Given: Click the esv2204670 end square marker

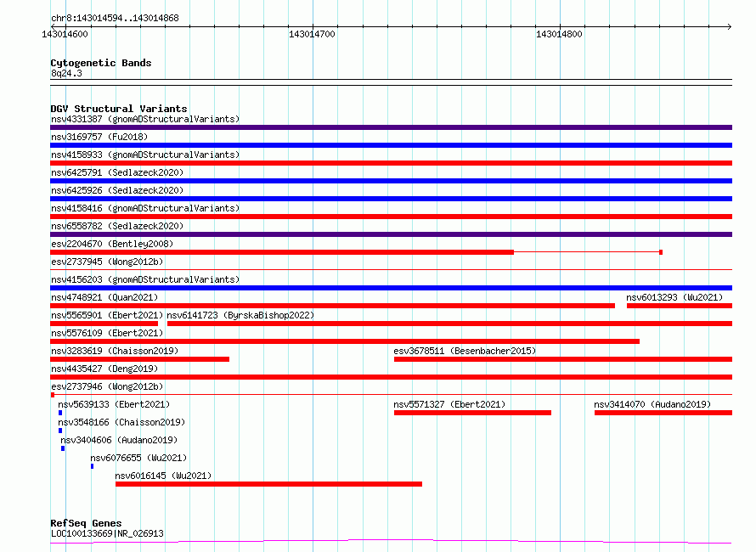Looking at the screenshot, I should 661,252.
